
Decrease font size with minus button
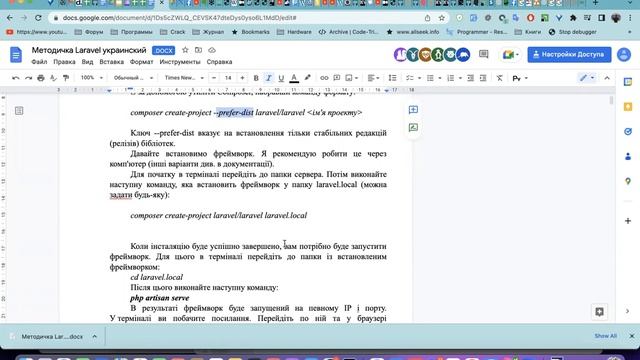pos(214,78)
